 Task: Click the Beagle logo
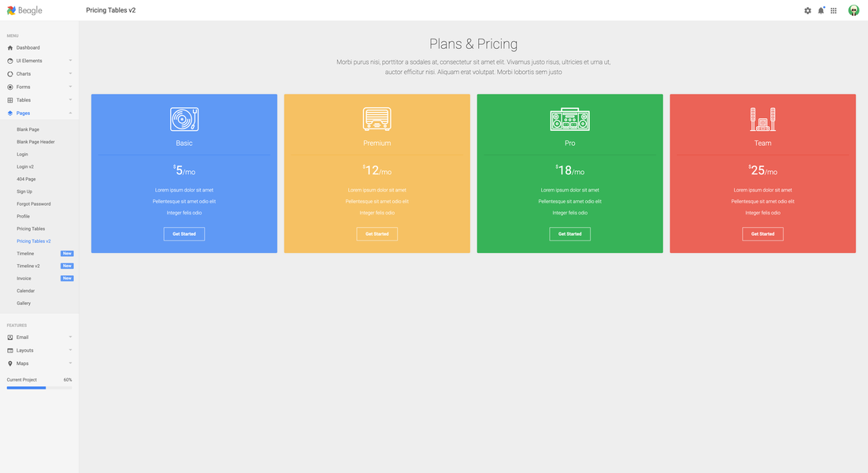coord(24,11)
